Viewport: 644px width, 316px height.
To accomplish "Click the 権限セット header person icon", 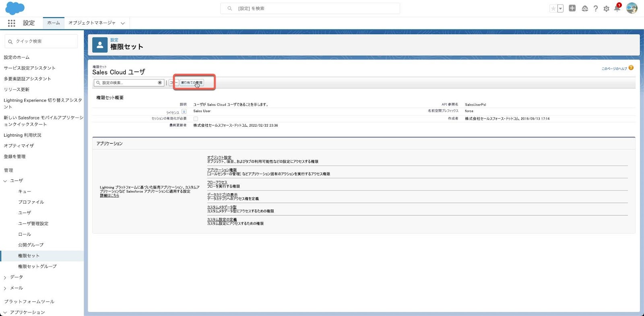I will coord(100,45).
